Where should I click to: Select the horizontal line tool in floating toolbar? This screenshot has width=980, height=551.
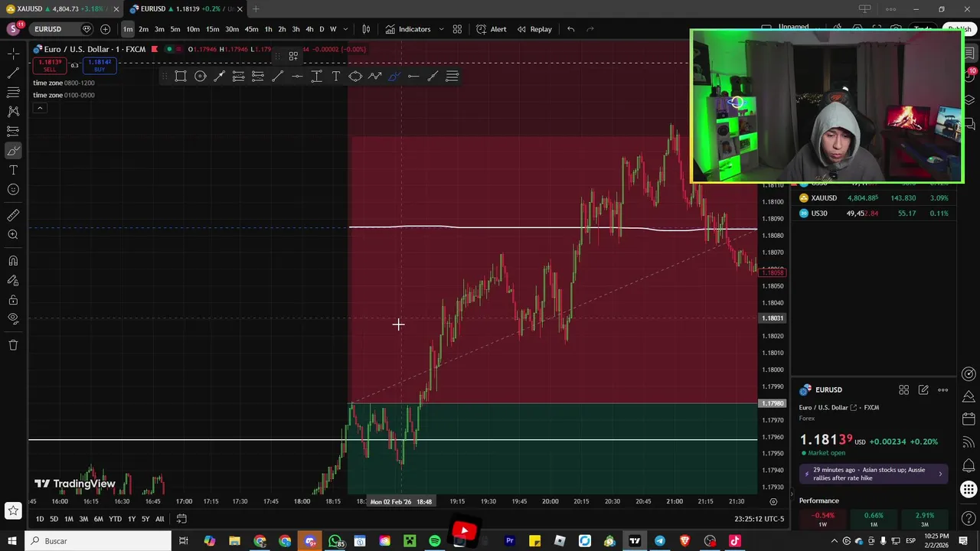[297, 76]
